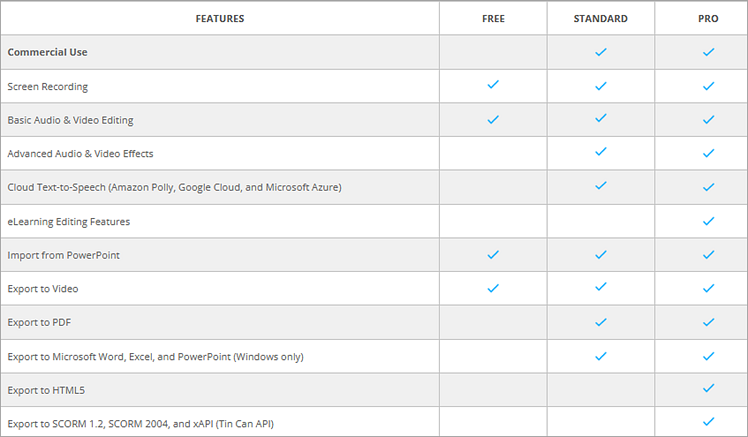Click Import from PowerPoint checkmark under Free
This screenshot has height=437, width=748.
coord(493,254)
